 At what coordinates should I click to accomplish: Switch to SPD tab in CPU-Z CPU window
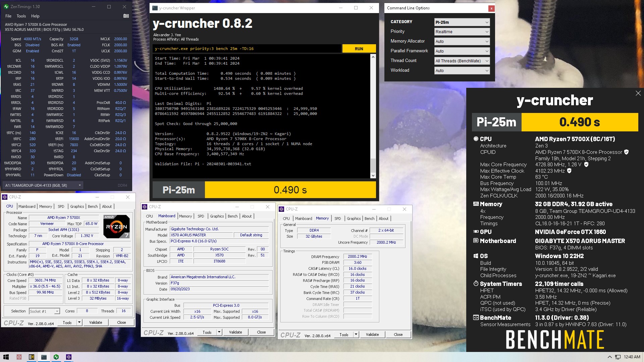tap(61, 206)
